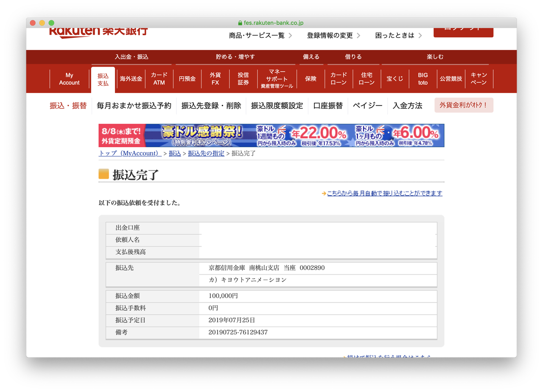Image resolution: width=543 pixels, height=392 pixels.
Task: Open the 登録情報の変更 link
Action: coord(330,36)
